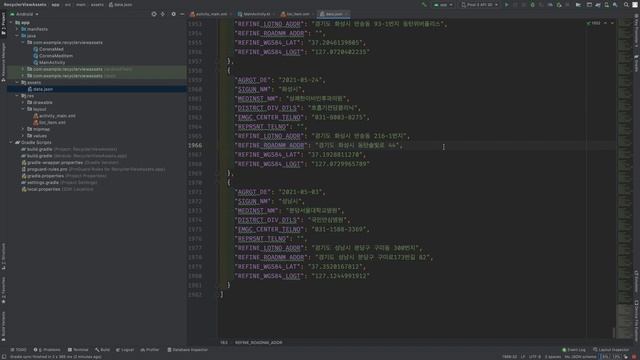Run the app with the play icon
Screen dimensions: 640x360
tap(507, 5)
